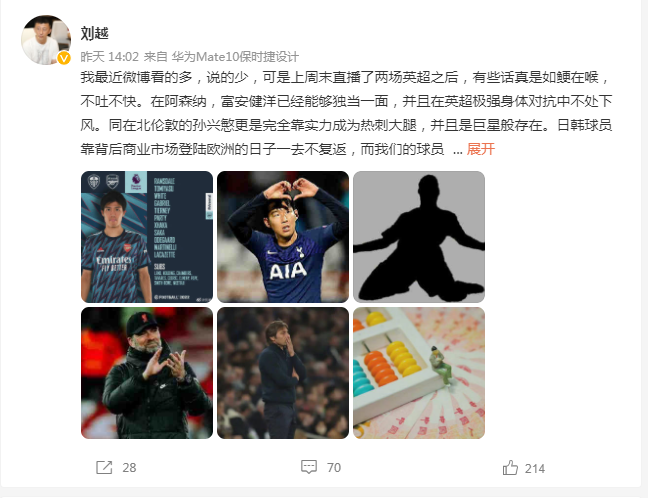Like the post with thumbs-up icon
Viewport: 648px width, 498px height.
510,468
